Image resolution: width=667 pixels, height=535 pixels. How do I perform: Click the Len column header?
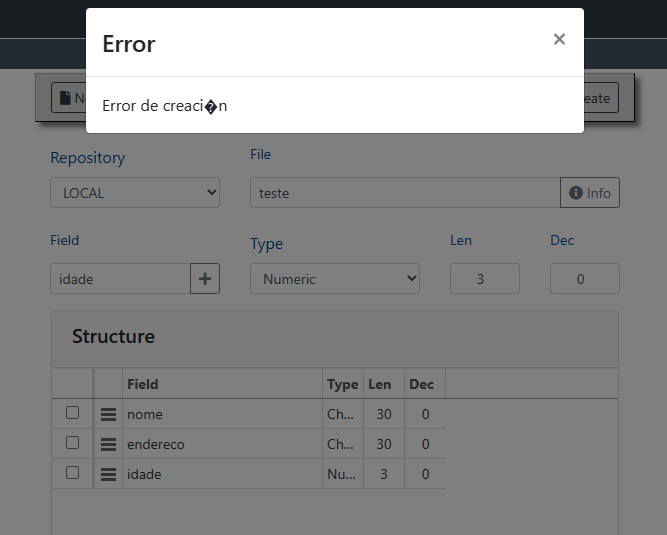[380, 384]
